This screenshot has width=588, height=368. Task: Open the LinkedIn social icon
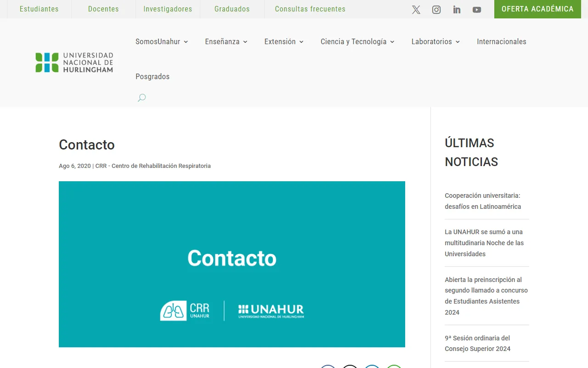click(x=457, y=10)
